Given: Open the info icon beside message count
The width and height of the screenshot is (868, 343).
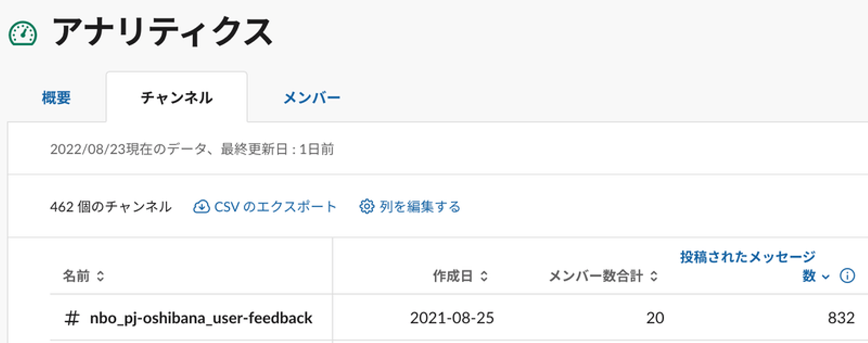Looking at the screenshot, I should click(847, 276).
